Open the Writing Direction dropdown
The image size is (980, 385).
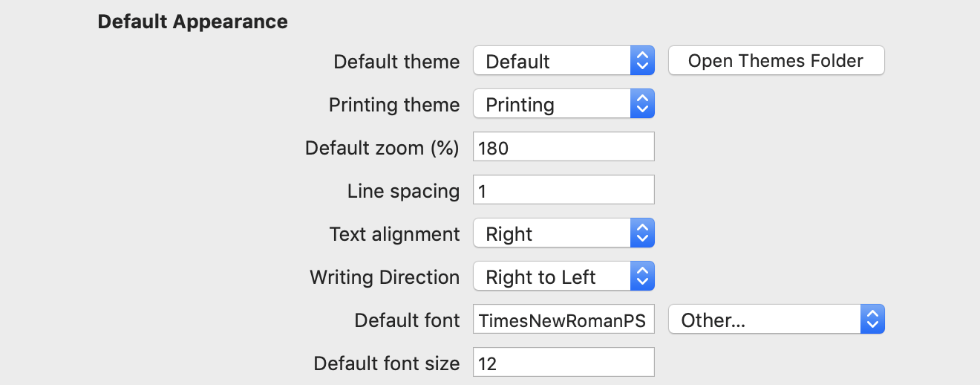(563, 277)
